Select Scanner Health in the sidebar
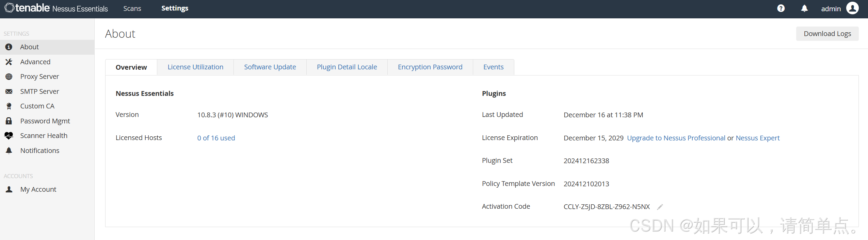This screenshot has height=240, width=868. coord(47,136)
